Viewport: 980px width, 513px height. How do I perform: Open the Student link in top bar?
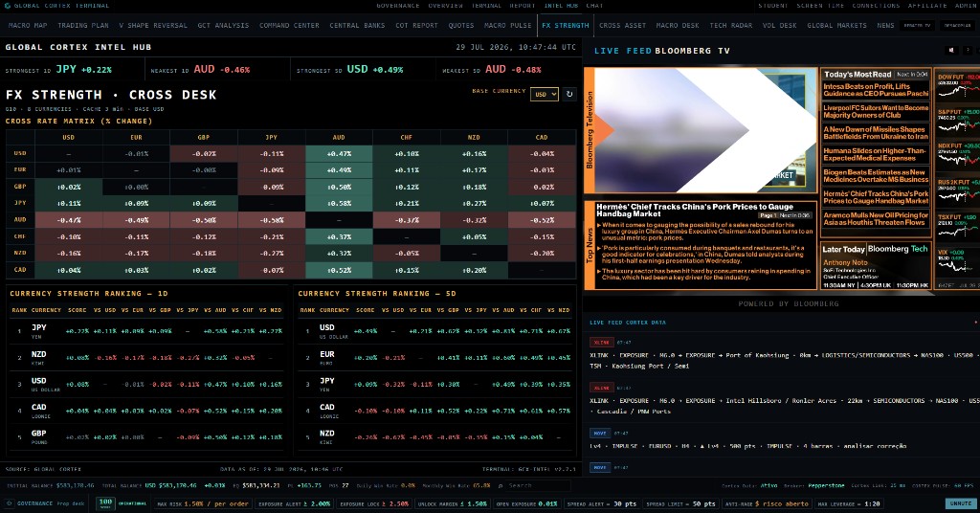pyautogui.click(x=773, y=6)
